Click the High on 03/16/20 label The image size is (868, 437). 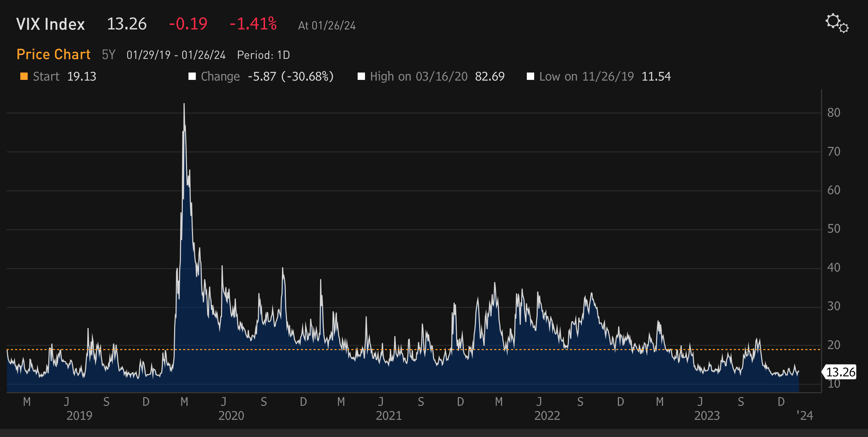[419, 76]
